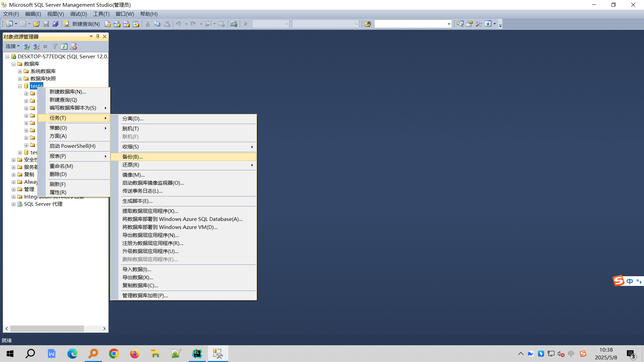
Task: Click the Connect Object Explorer icon
Action: click(x=26, y=46)
